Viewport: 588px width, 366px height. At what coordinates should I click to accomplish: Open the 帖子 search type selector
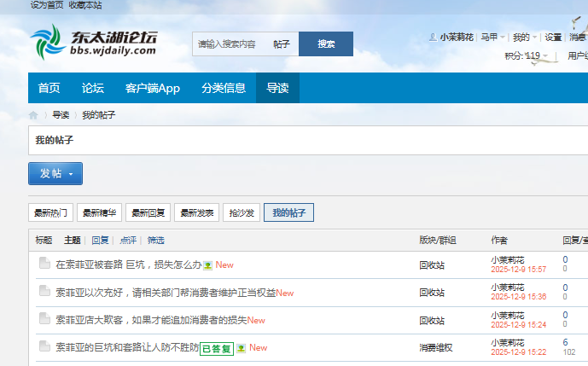coord(282,44)
